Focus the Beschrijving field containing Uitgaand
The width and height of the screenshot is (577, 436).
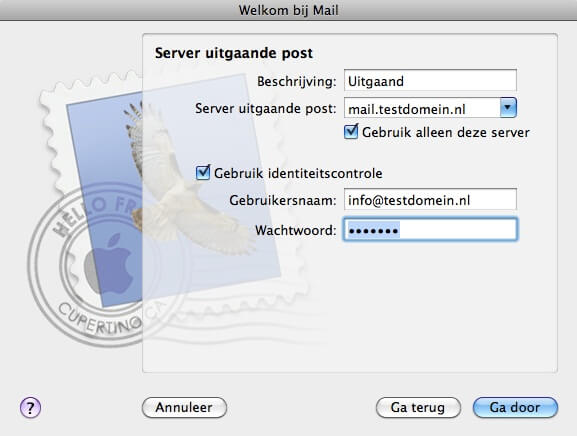point(430,80)
